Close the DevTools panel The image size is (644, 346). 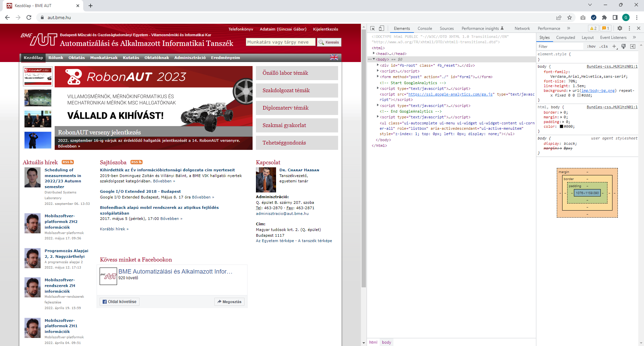click(x=639, y=28)
